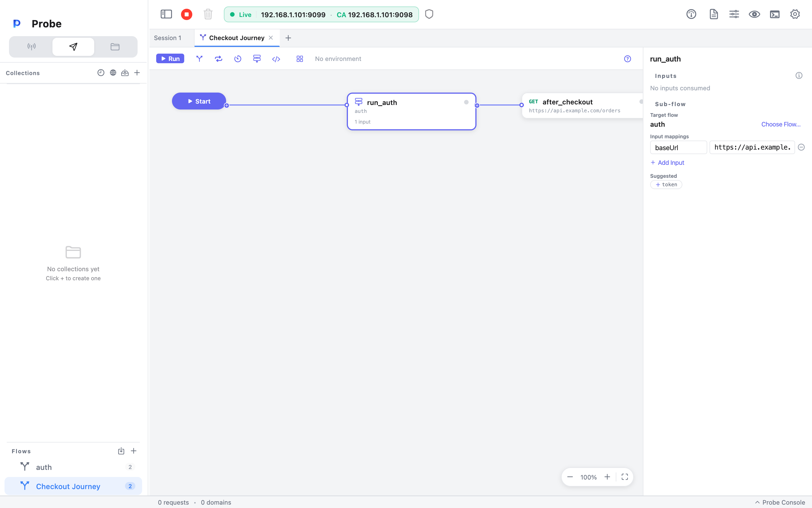Add a branch node from flow toolbar
This screenshot has height=508, width=812.
point(199,59)
